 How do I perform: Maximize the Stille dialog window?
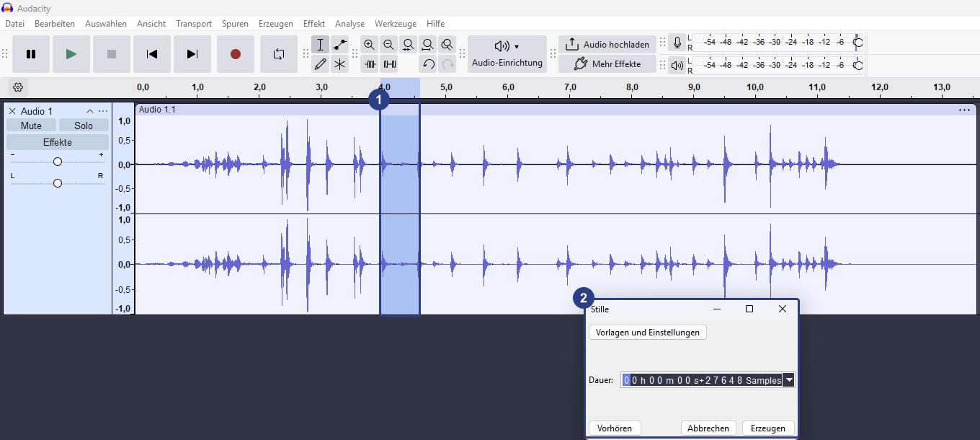749,309
